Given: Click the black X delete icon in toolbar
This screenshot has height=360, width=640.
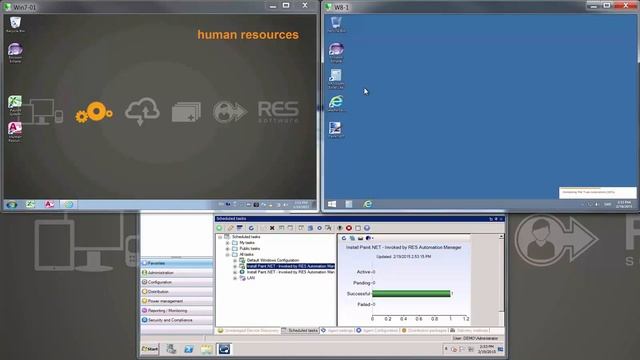Looking at the screenshot, I should [272, 228].
